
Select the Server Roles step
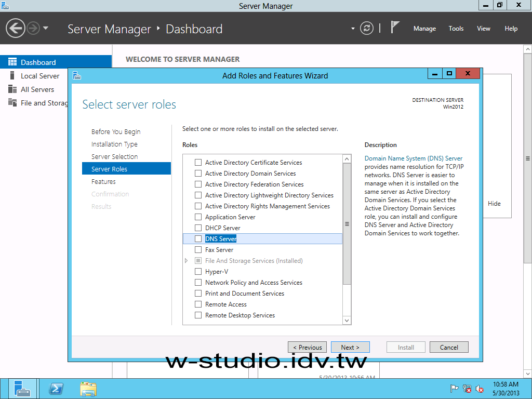point(126,169)
